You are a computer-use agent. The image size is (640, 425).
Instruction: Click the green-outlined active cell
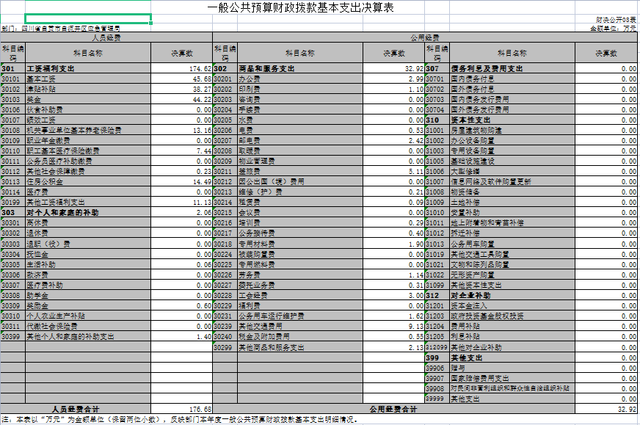88,19
